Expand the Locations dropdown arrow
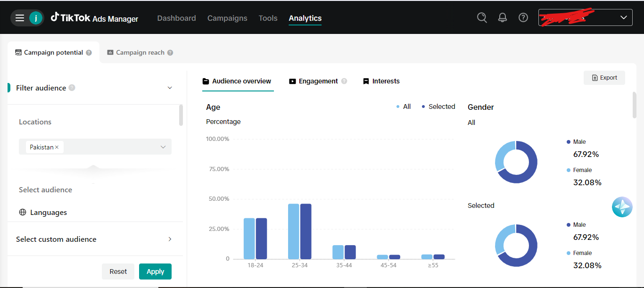Screen dimensions: 644x288 point(163,147)
